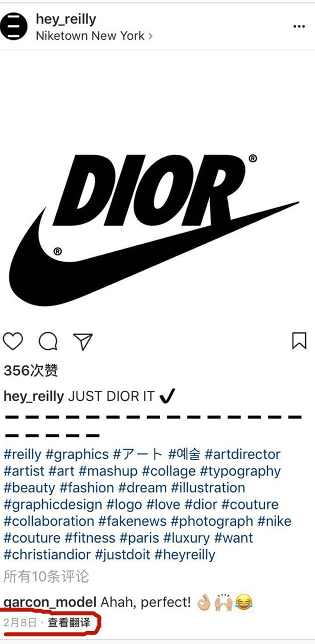
Task: Open the 356 likes list
Action: tap(31, 370)
